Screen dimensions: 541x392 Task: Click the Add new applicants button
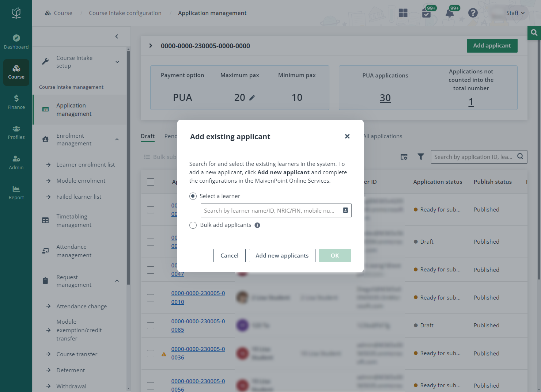[282, 256]
